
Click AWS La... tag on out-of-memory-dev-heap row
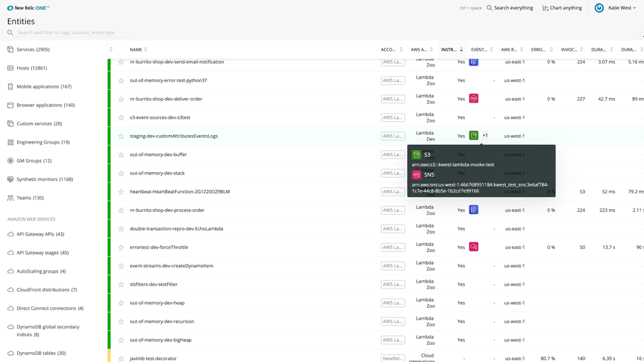pyautogui.click(x=393, y=303)
